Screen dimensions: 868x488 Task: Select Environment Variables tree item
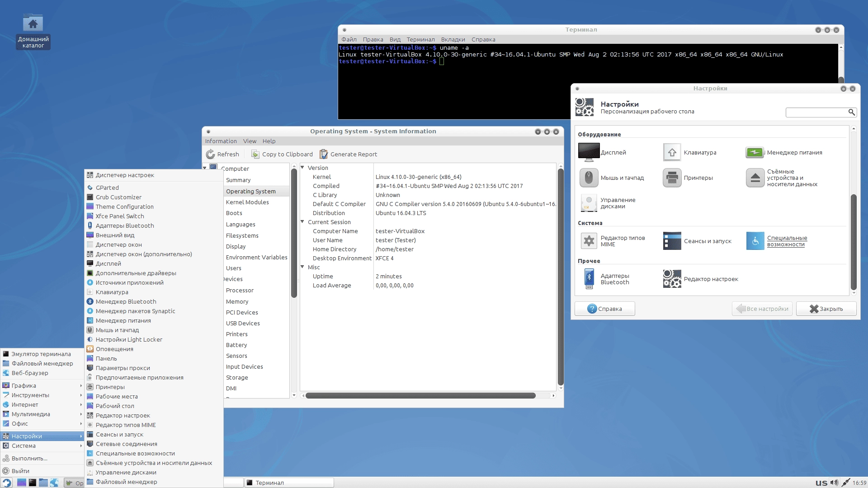coord(256,257)
